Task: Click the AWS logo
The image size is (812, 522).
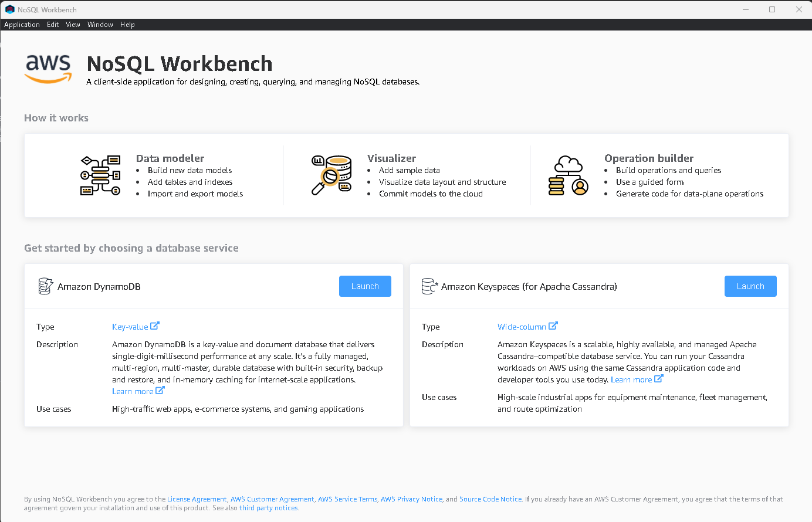Action: (x=48, y=69)
